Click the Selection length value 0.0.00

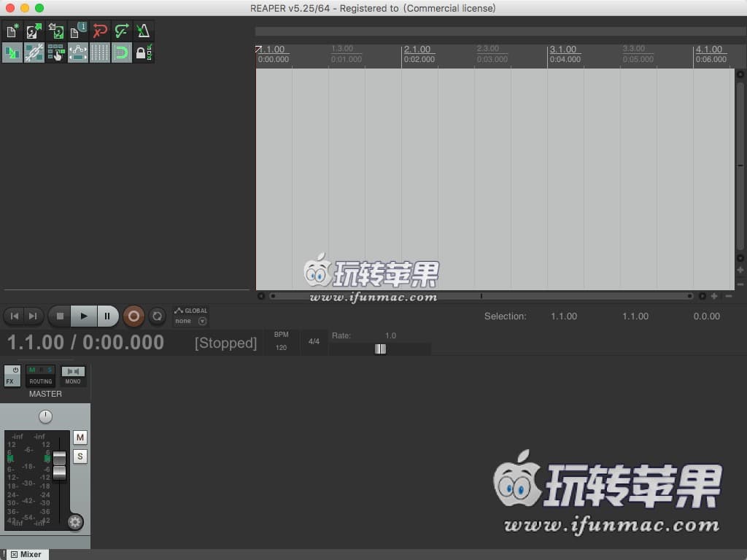pos(706,316)
